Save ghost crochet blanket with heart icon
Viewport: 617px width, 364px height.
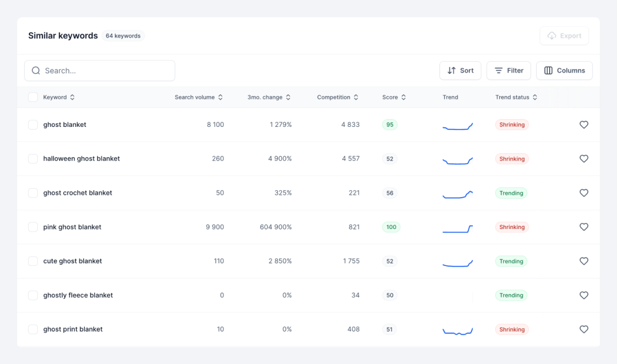click(584, 193)
